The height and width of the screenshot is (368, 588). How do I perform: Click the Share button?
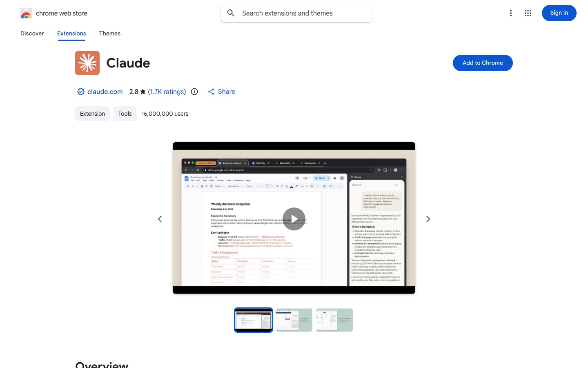[x=221, y=92]
